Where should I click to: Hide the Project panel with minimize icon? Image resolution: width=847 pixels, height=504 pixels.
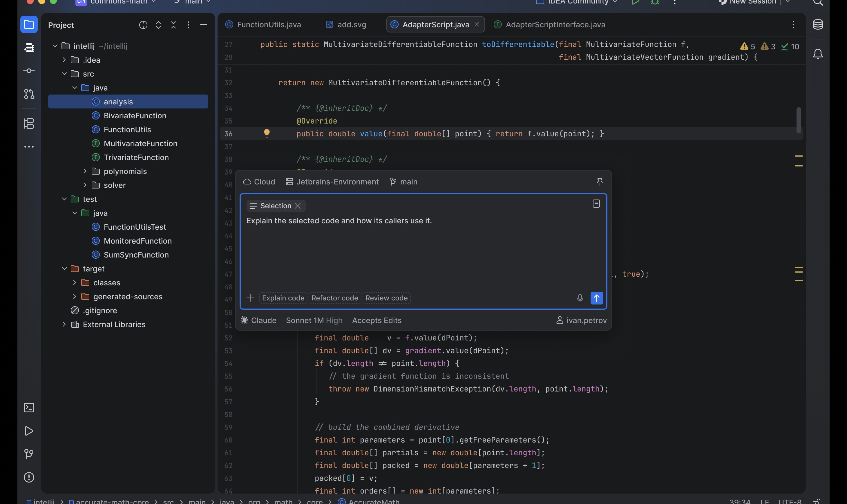click(x=203, y=25)
